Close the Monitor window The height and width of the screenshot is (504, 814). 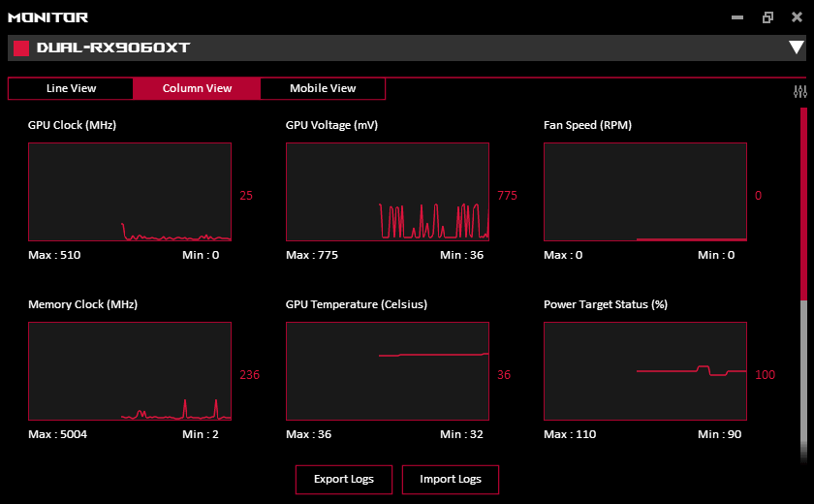coord(797,17)
